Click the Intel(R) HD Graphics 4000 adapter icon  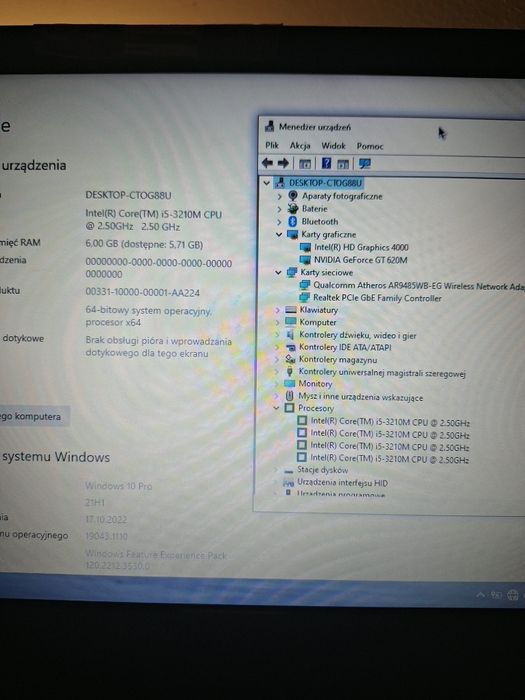[305, 247]
